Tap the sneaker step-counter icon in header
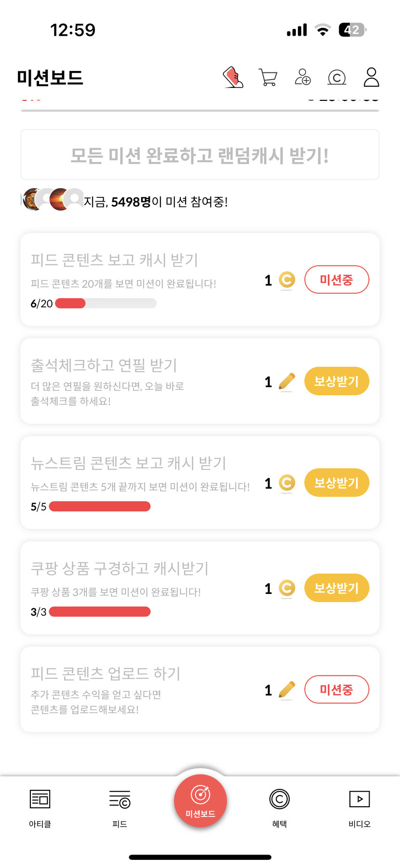This screenshot has height=868, width=400. [233, 77]
